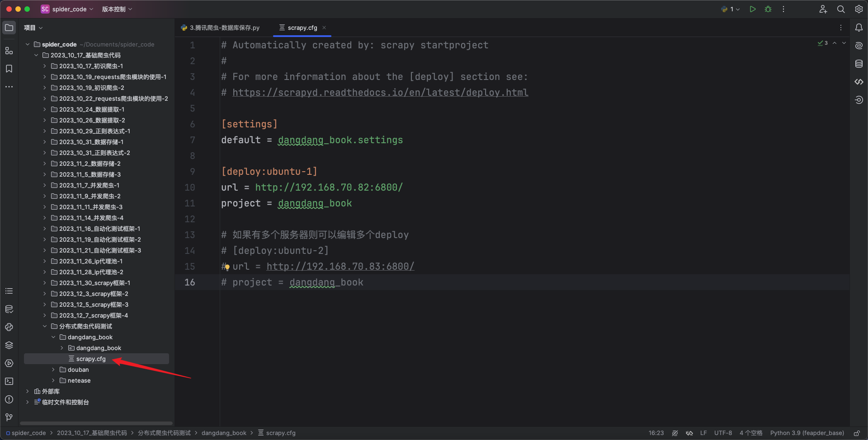
Task: Open the Python 3.9 (feapder_base) interpreter selector
Action: [807, 433]
